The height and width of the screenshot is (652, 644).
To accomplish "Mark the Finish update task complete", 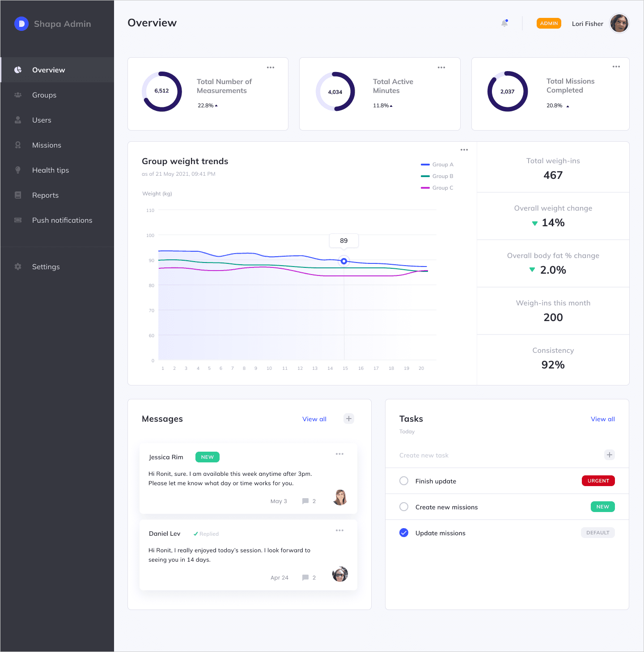I will coord(404,481).
